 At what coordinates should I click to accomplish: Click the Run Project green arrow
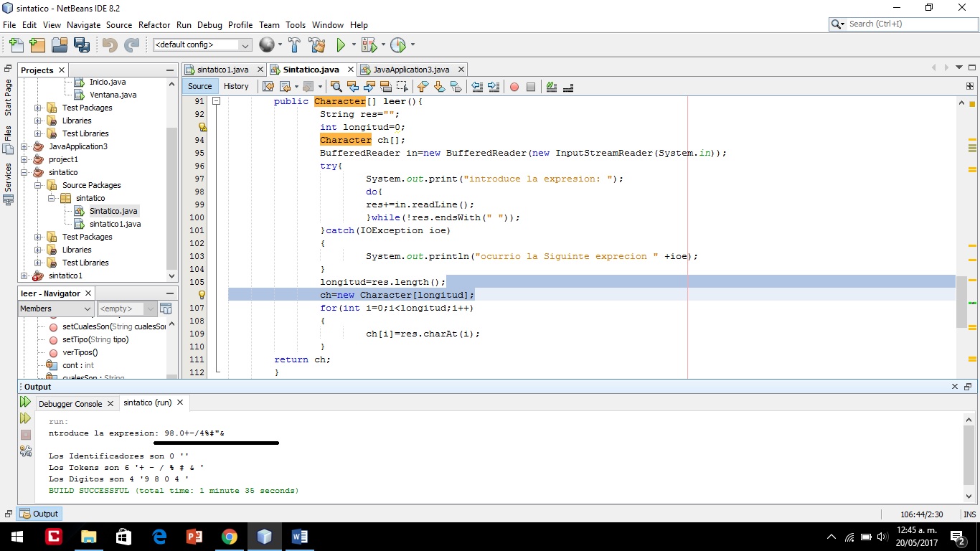(341, 45)
